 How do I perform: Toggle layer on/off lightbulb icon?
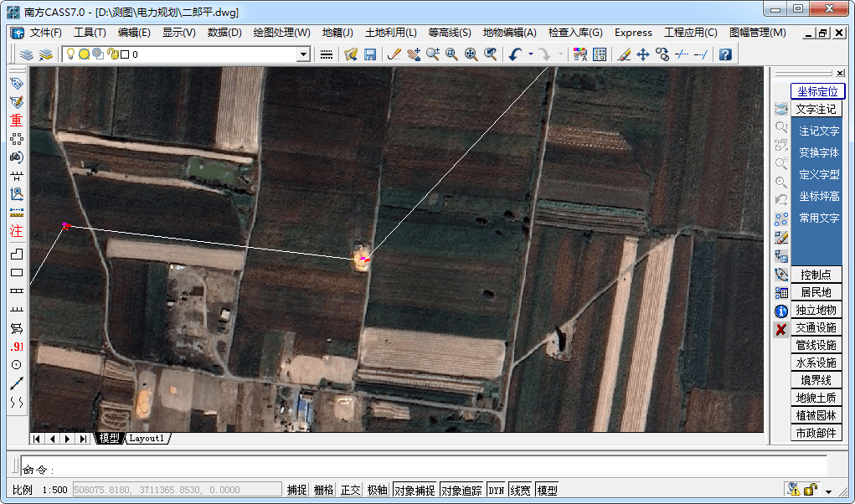point(70,54)
